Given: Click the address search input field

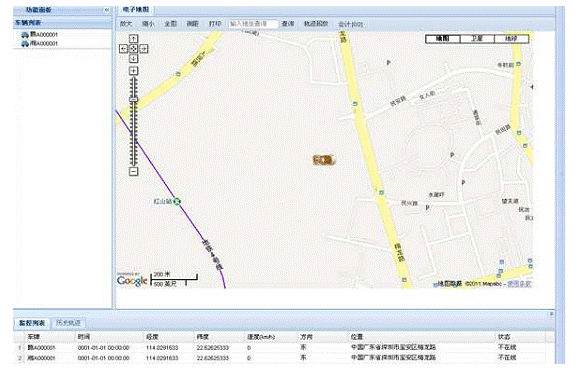Looking at the screenshot, I should tap(253, 24).
